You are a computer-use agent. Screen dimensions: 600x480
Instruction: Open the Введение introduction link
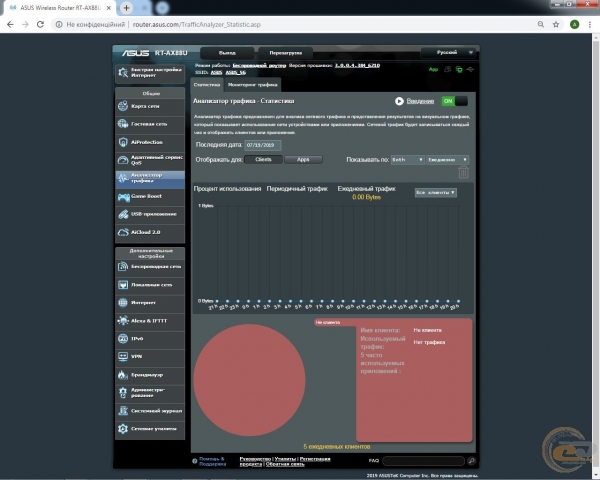point(420,101)
